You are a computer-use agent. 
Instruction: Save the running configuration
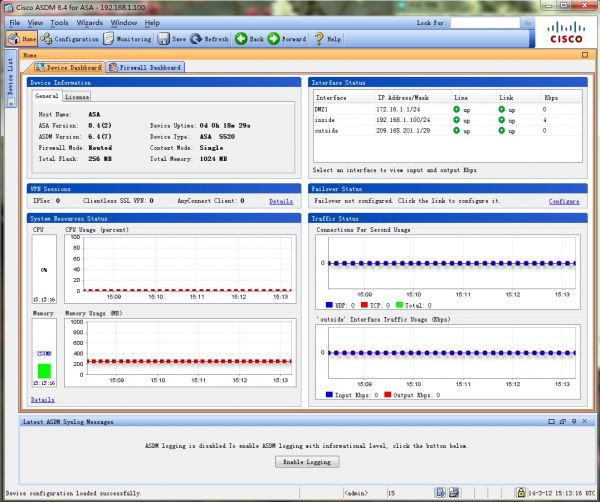tap(172, 39)
